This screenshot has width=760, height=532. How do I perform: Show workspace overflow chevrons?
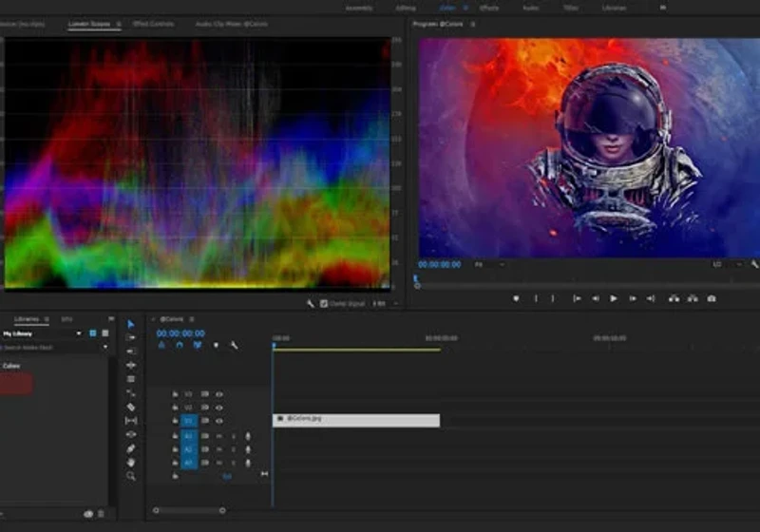point(663,8)
